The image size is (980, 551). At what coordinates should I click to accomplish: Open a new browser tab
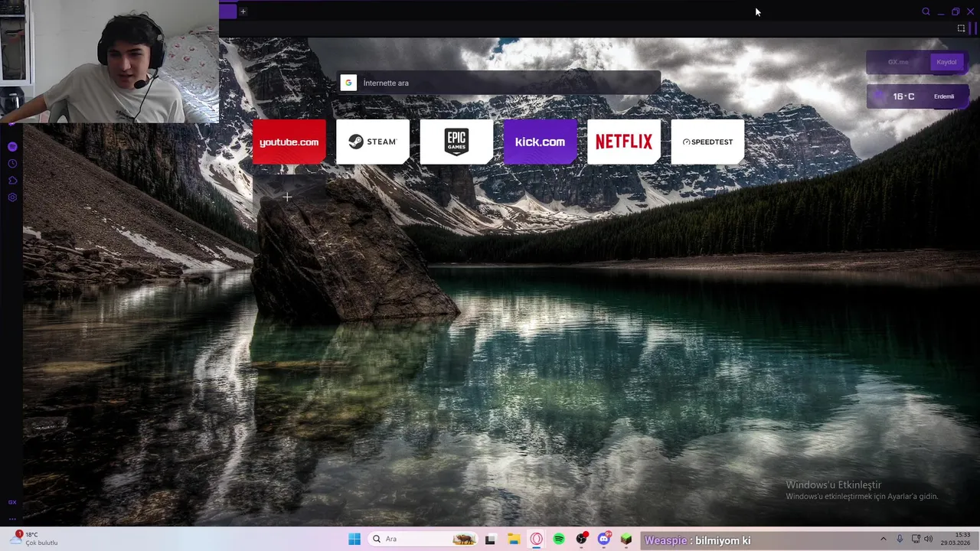click(243, 11)
